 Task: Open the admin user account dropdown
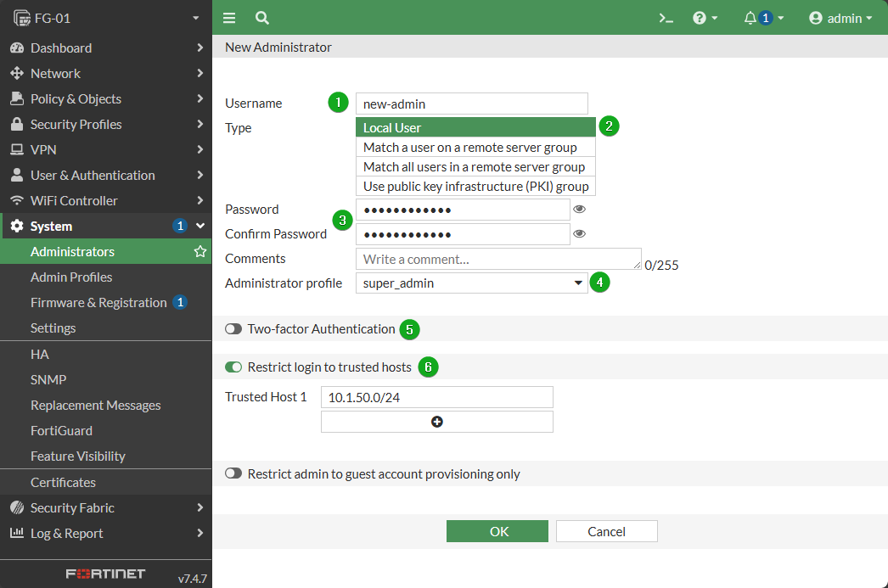coord(840,18)
